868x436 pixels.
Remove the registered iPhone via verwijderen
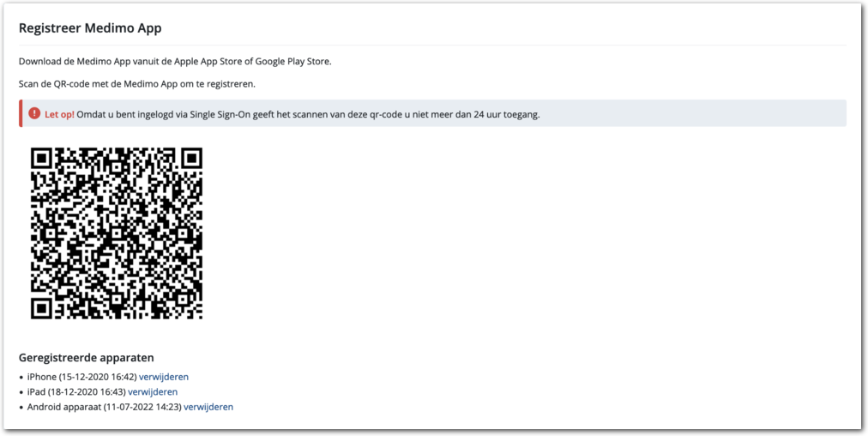point(164,377)
